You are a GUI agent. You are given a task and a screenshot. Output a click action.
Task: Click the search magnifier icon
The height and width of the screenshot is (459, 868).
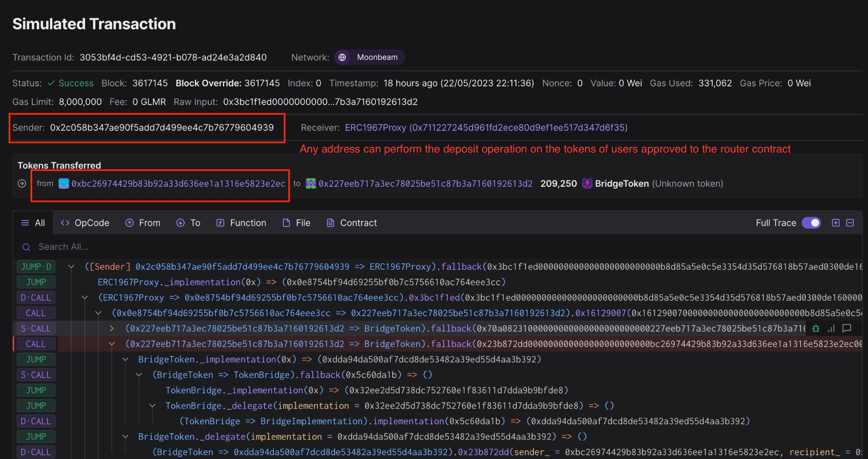click(x=26, y=247)
